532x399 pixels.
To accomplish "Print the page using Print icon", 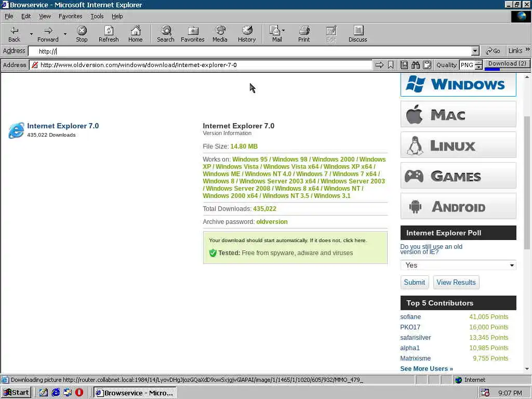I will [304, 34].
